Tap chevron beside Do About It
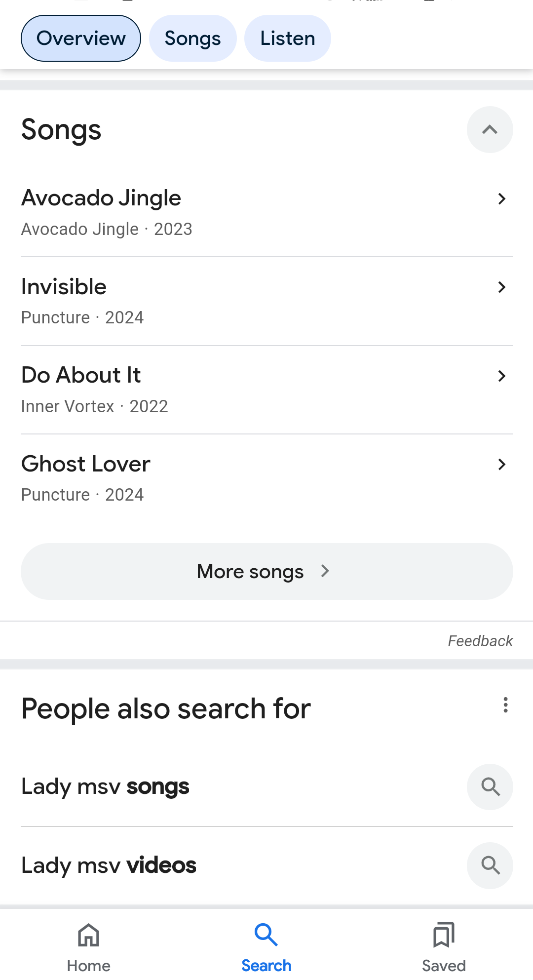 click(501, 376)
